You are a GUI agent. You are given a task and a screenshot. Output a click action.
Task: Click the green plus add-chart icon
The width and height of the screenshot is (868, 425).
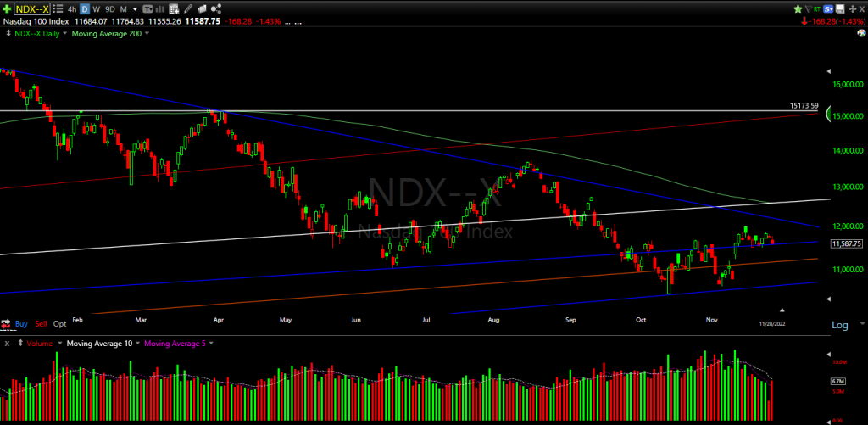coord(6,8)
